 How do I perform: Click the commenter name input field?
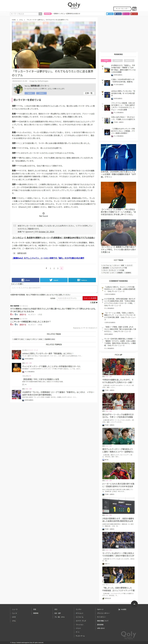click(70, 298)
